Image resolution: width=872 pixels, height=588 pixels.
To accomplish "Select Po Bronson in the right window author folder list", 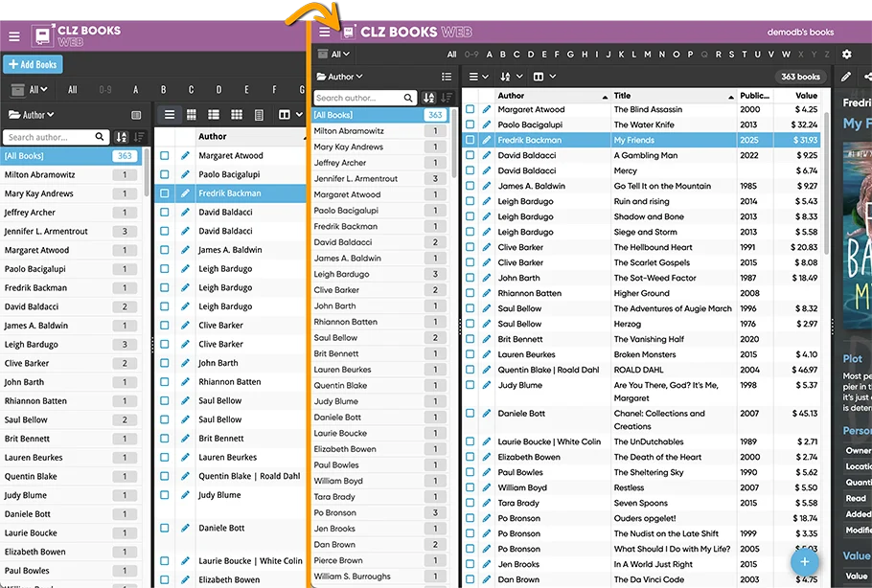I will click(380, 512).
